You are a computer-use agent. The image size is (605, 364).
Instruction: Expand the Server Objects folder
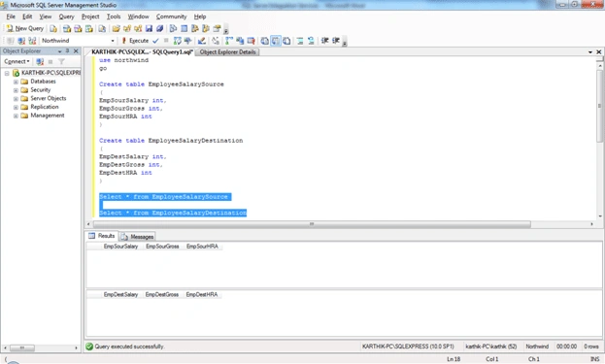click(x=16, y=99)
